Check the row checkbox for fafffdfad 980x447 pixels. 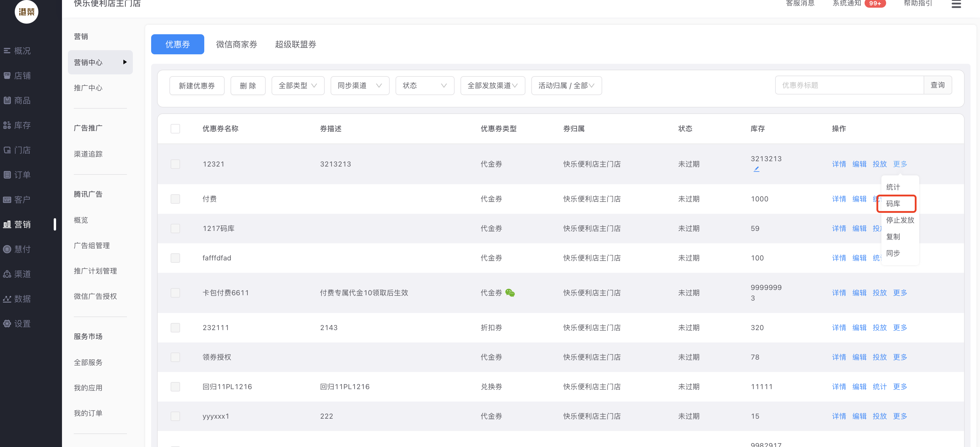tap(175, 258)
